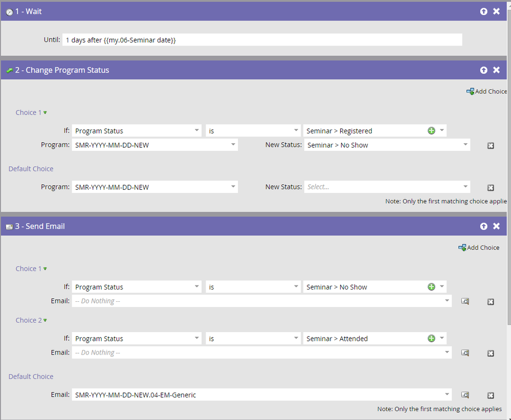Expand the Choice 1 menu in Send Email

click(46, 269)
